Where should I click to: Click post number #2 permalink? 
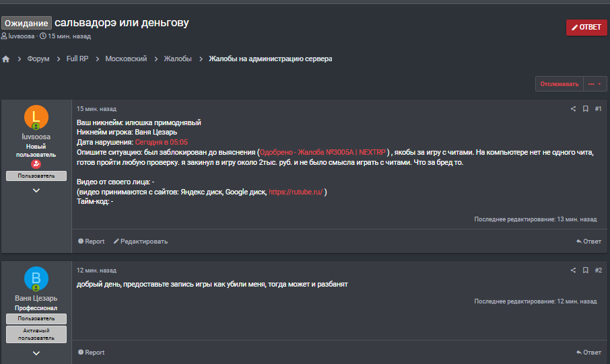pyautogui.click(x=598, y=270)
